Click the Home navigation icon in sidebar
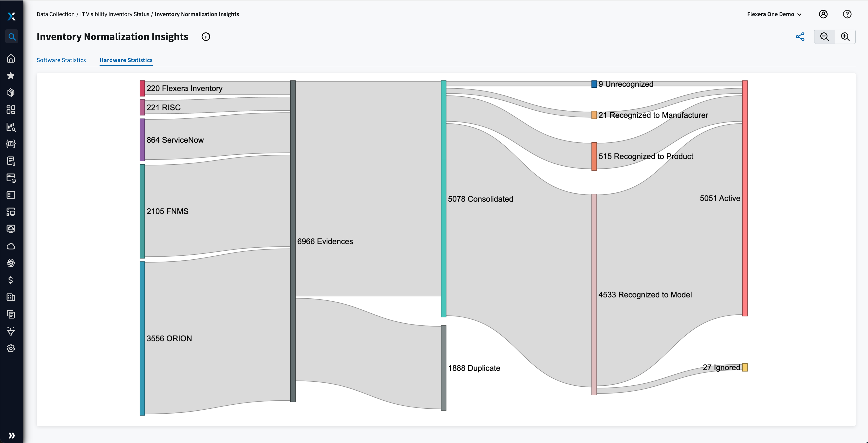 (x=11, y=59)
